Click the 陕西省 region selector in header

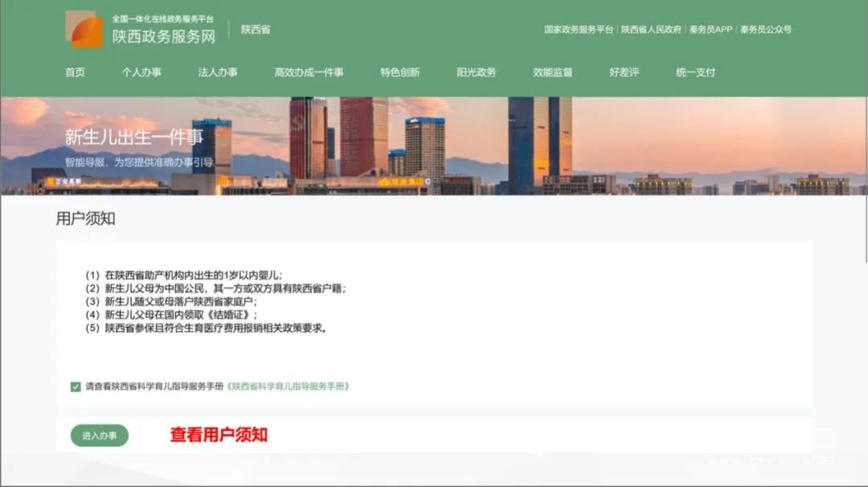pyautogui.click(x=256, y=29)
